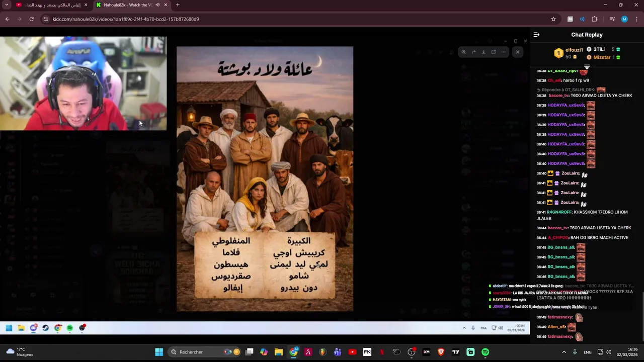Image resolution: width=644 pixels, height=362 pixels.
Task: Open YouTube app on the bottom taskbar
Action: tap(352, 352)
